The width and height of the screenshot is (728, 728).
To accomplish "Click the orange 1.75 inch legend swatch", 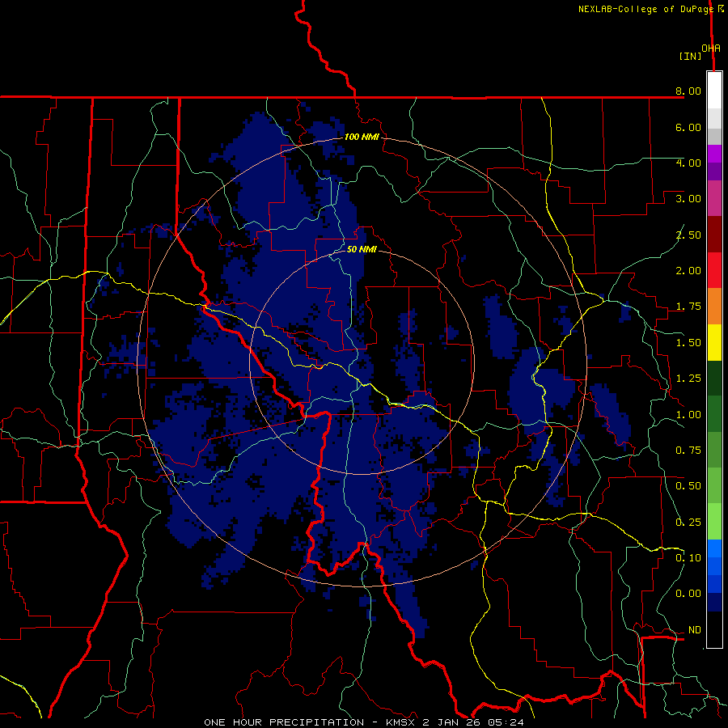I will [714, 307].
